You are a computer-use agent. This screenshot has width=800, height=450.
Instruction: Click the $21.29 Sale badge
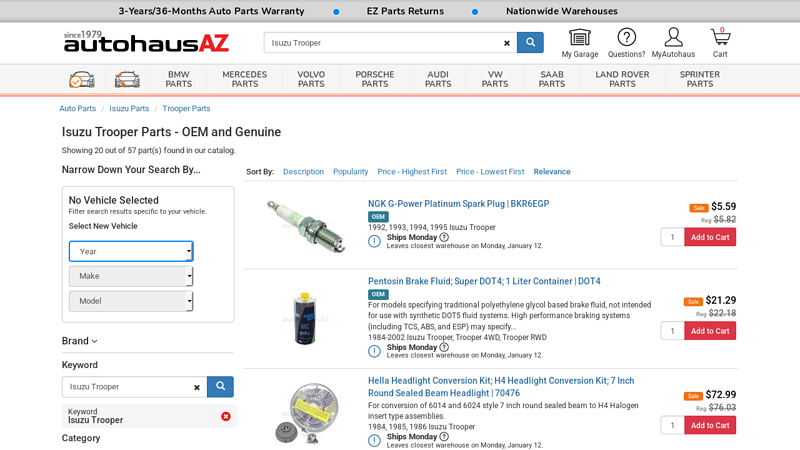coord(693,302)
